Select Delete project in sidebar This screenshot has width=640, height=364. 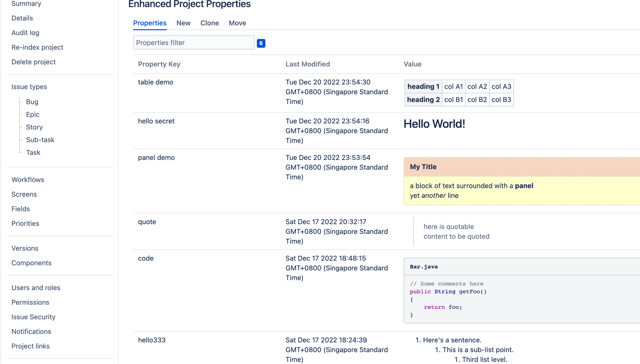click(x=34, y=62)
